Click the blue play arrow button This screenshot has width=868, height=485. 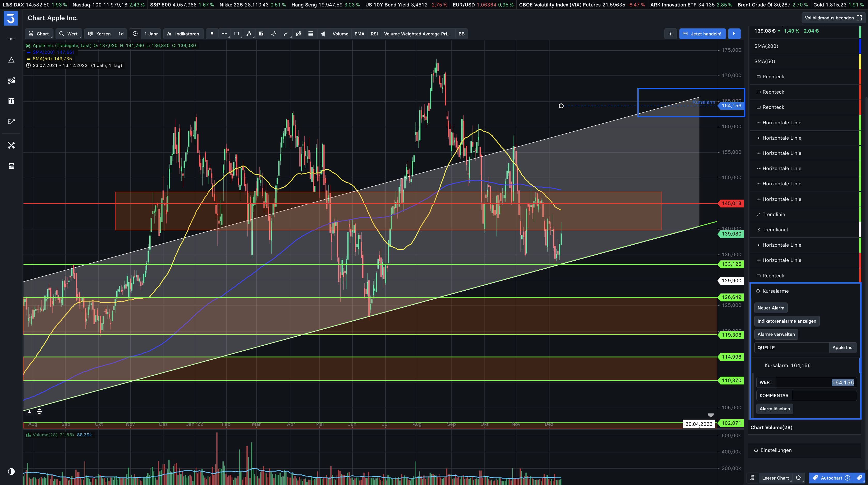734,34
